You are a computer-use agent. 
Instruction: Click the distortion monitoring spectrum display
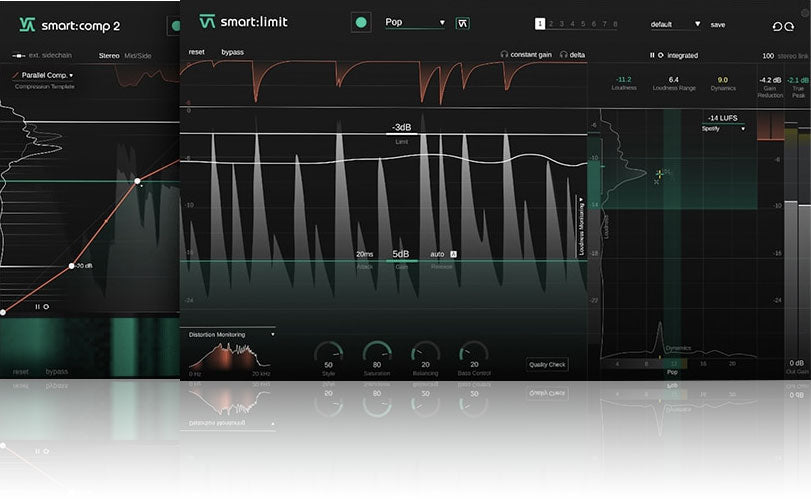(x=230, y=358)
